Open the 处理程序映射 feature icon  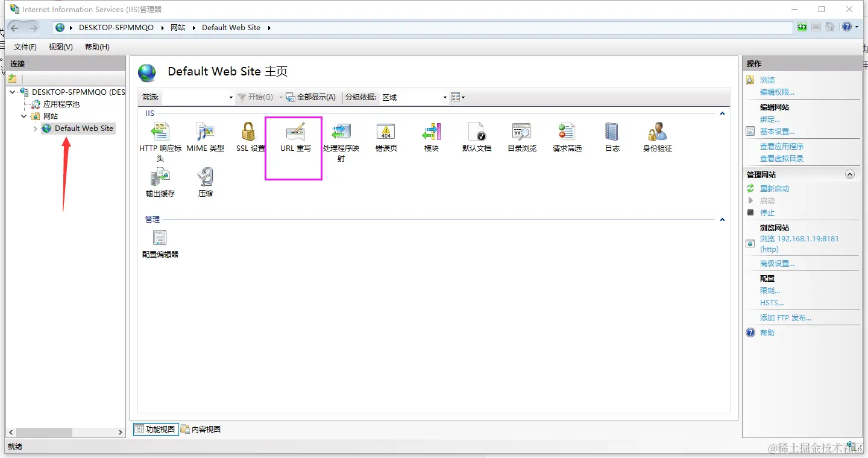341,142
